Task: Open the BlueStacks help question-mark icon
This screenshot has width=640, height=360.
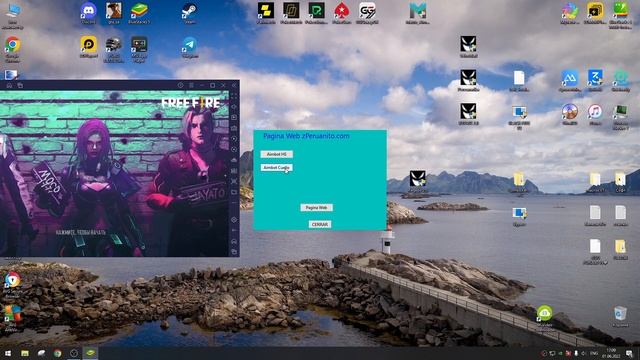Action: click(180, 85)
